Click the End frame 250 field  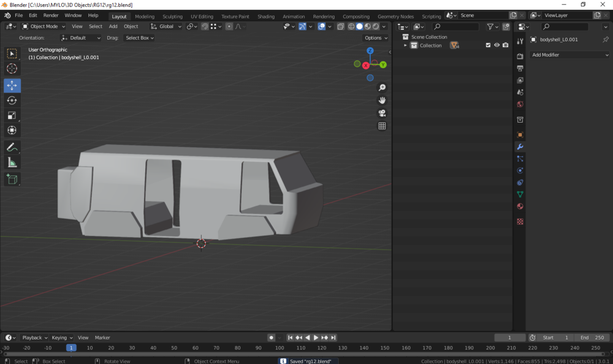(592, 338)
